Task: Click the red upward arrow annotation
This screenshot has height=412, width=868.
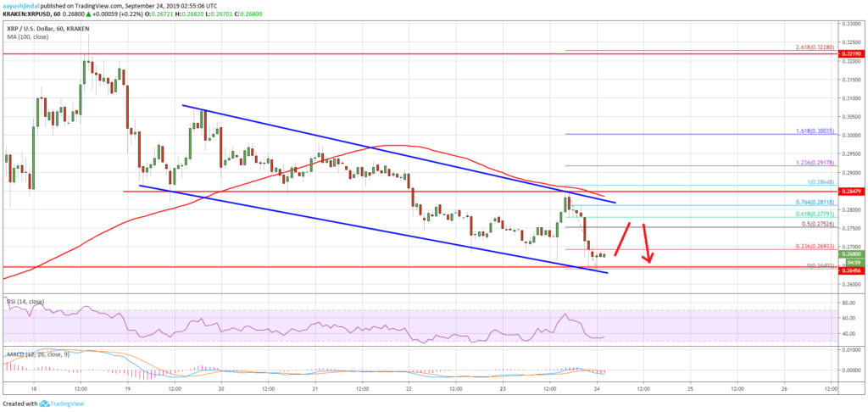Action: pos(623,239)
